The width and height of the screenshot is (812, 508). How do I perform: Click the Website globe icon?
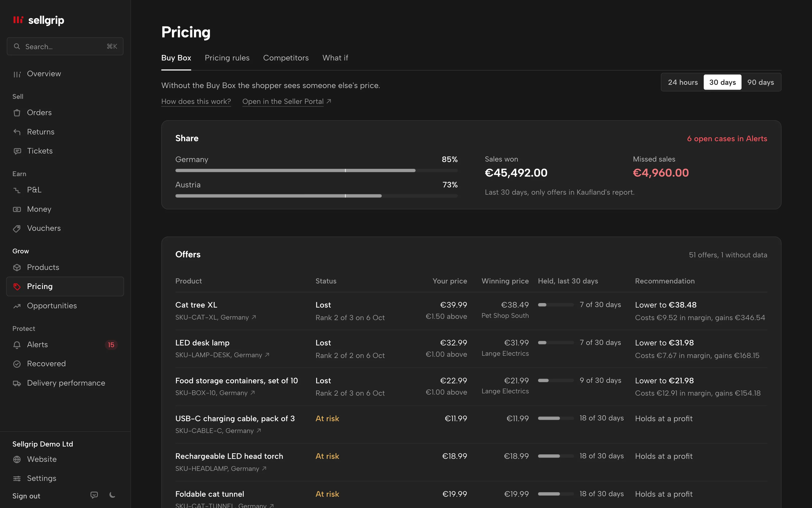coord(17,459)
